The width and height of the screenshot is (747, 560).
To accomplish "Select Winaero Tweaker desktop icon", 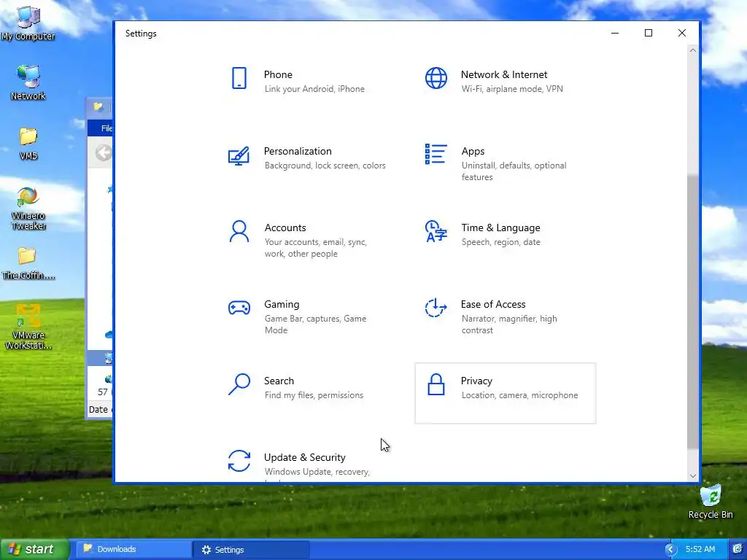I will pos(28,209).
